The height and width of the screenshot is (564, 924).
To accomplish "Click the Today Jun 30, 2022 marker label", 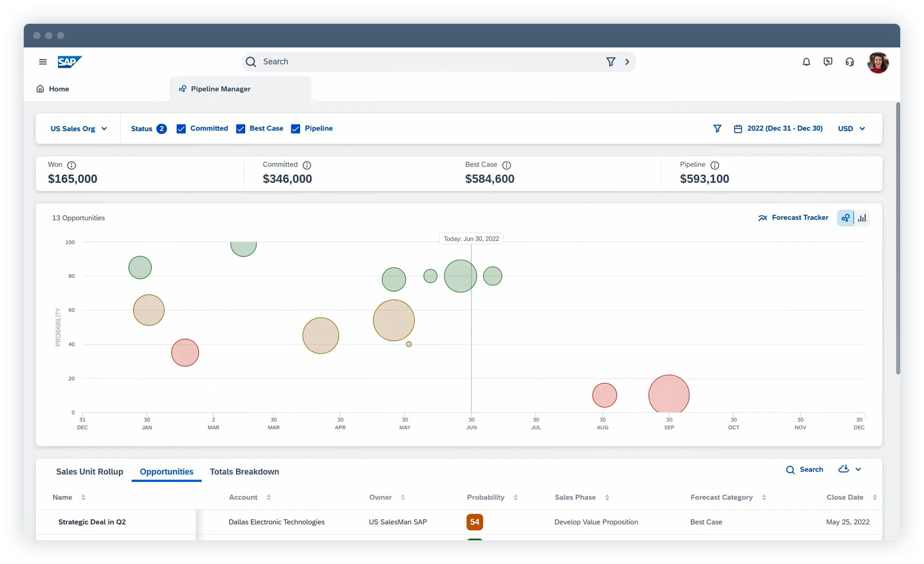I will coord(471,239).
